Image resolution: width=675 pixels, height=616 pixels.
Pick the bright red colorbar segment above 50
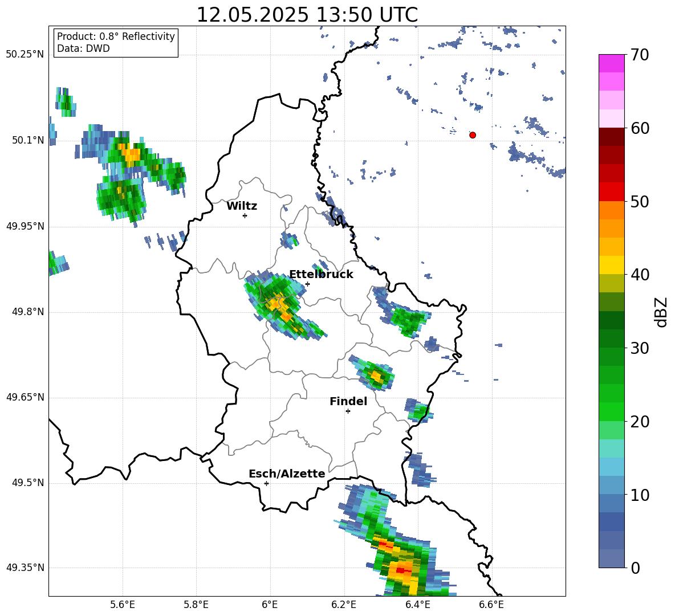click(x=612, y=191)
